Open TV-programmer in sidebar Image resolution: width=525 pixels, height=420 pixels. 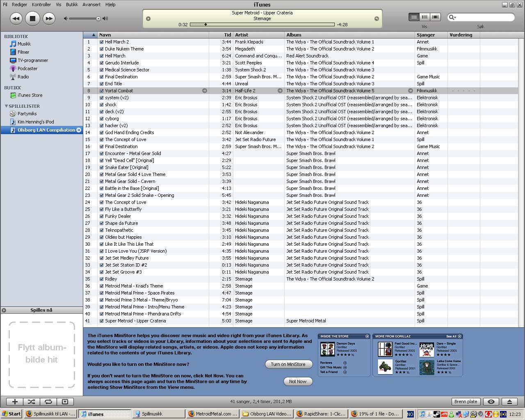tap(32, 60)
